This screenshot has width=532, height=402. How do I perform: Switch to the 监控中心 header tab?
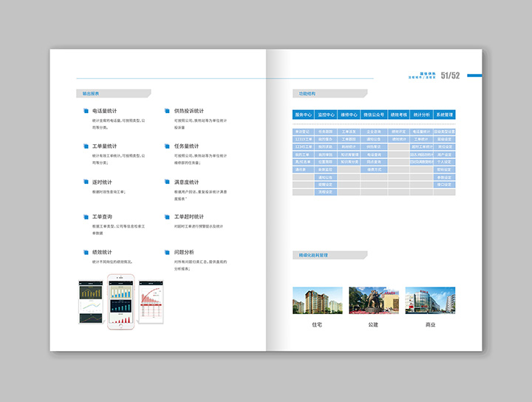326,115
